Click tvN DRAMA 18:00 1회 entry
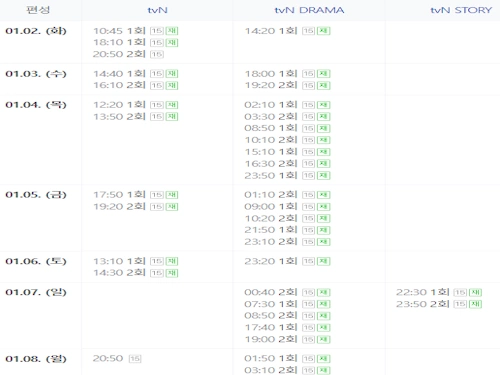The height and width of the screenshot is (375, 500). [287, 74]
